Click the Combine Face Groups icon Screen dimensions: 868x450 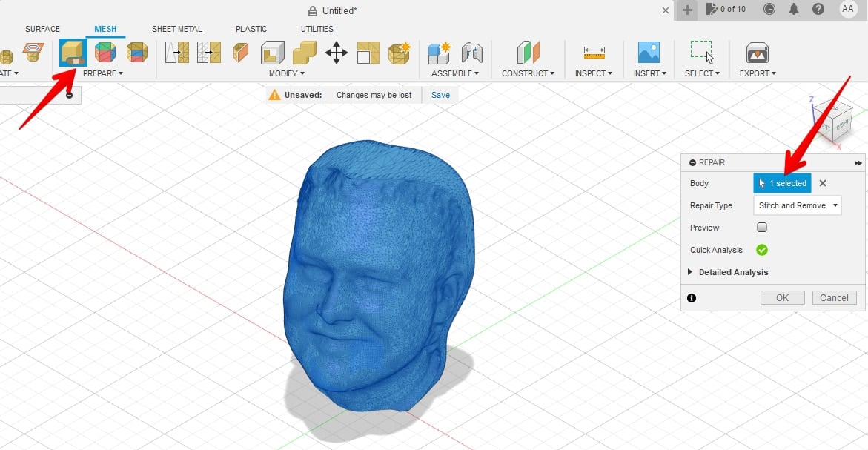pos(136,53)
